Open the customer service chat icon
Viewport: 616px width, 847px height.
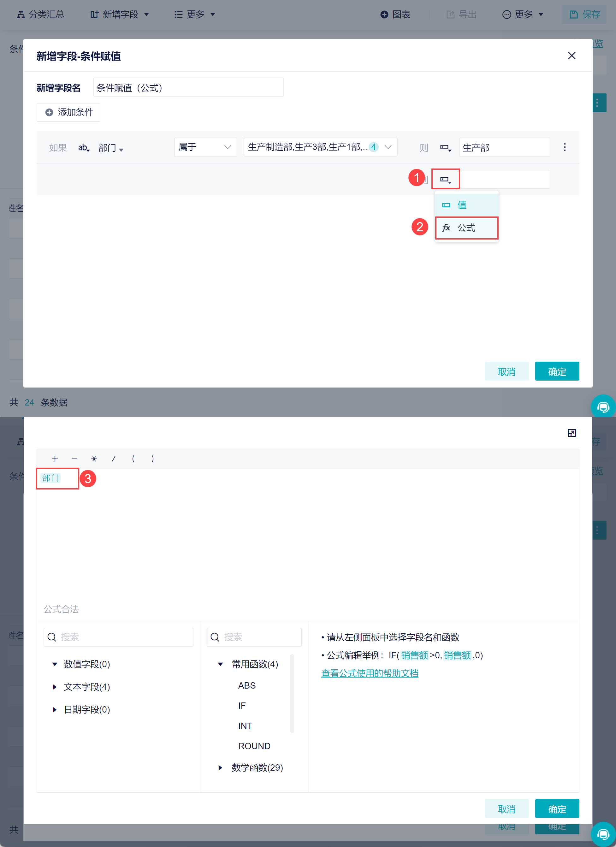(x=602, y=407)
